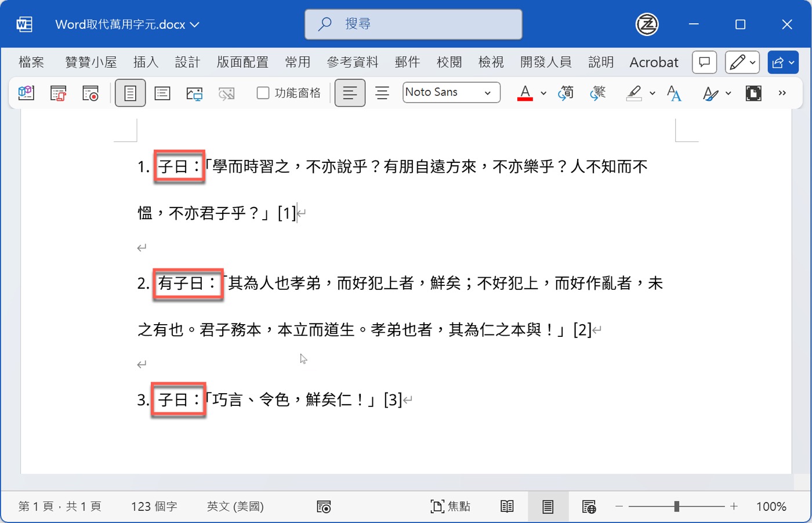The width and height of the screenshot is (812, 523).
Task: Select print layout status bar icon
Action: click(548, 507)
